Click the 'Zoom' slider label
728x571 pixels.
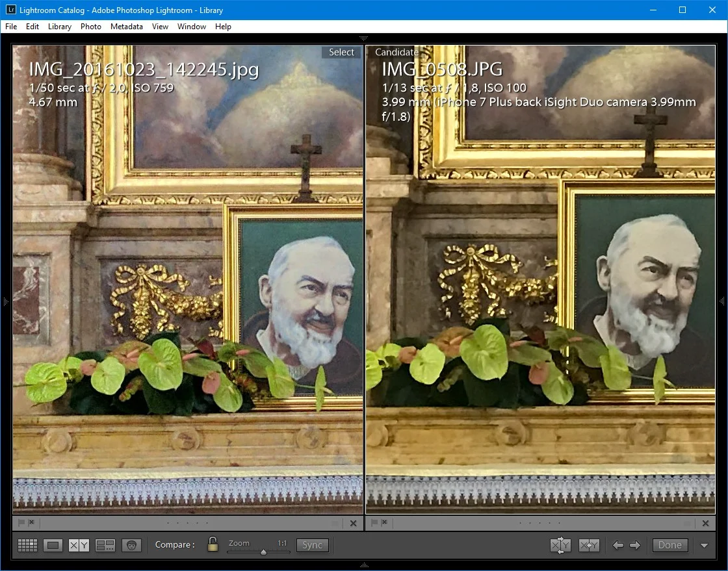pyautogui.click(x=239, y=542)
